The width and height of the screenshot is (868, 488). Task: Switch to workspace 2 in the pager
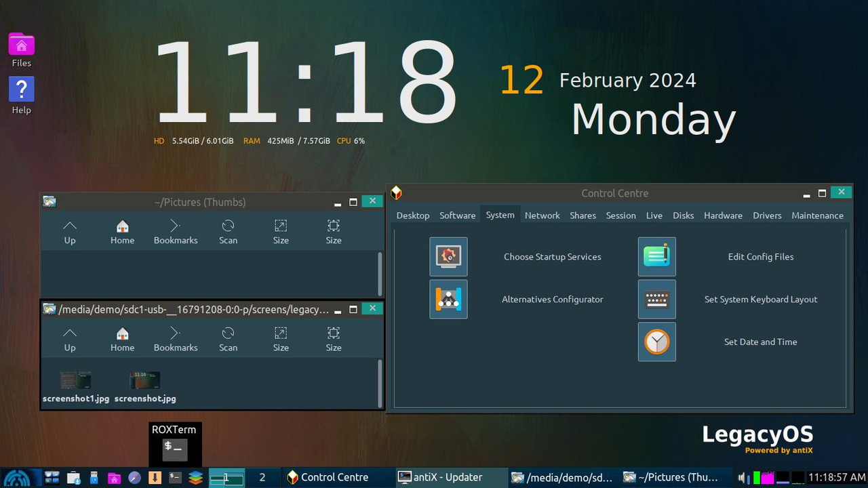tap(262, 478)
